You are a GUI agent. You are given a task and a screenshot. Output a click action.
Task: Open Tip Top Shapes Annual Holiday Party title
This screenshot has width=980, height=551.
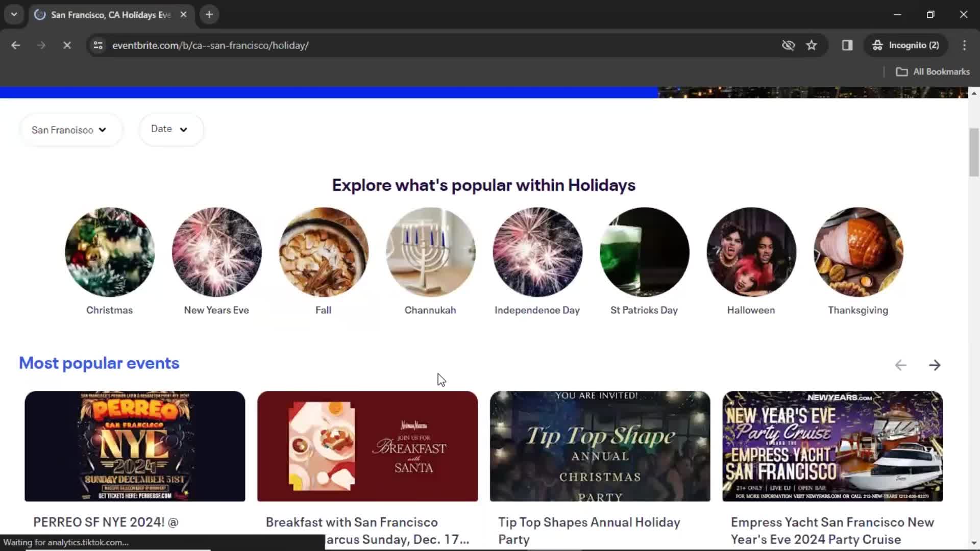pos(589,531)
